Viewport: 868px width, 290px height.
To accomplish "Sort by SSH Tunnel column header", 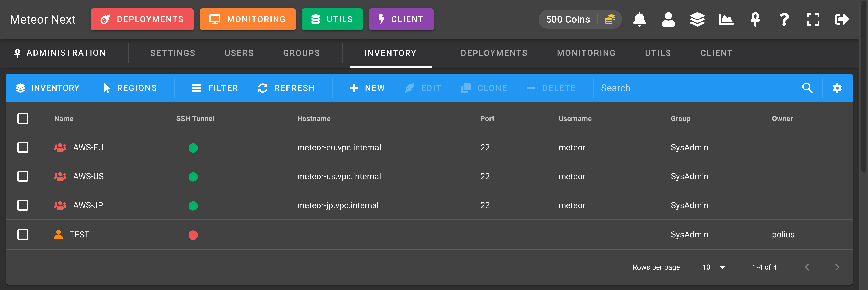I will click(x=195, y=119).
